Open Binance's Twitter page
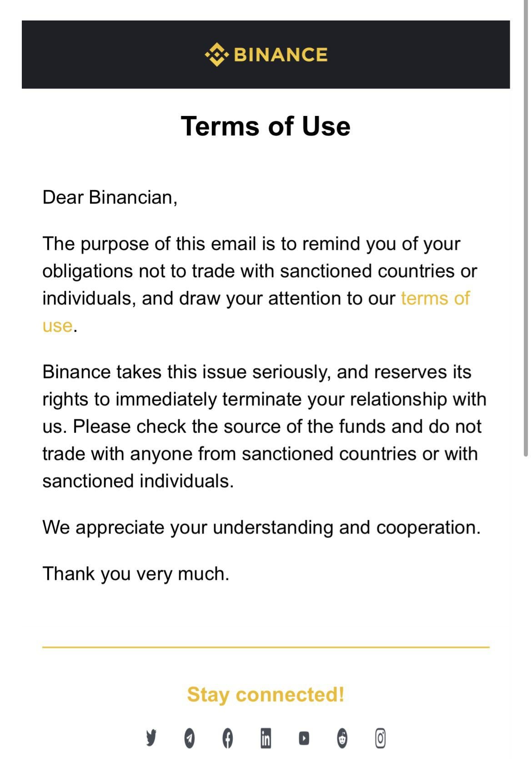Image resolution: width=532 pixels, height=759 pixels. [x=151, y=738]
